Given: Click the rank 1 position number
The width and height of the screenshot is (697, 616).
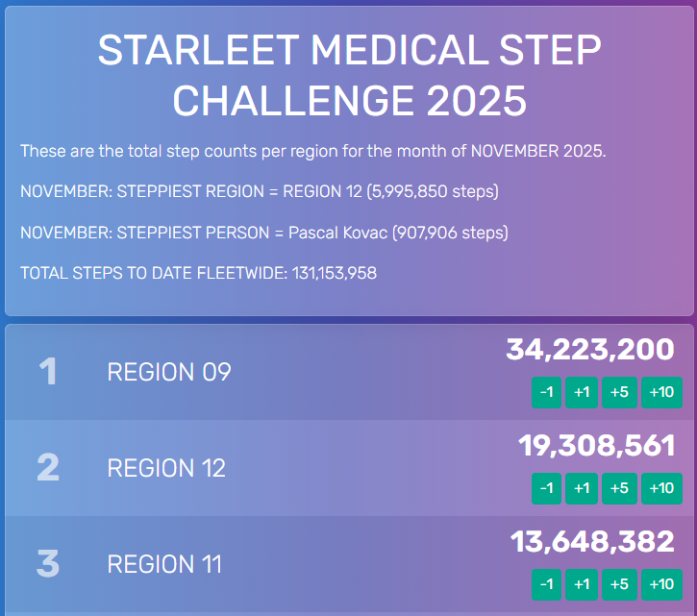Looking at the screenshot, I should point(48,372).
